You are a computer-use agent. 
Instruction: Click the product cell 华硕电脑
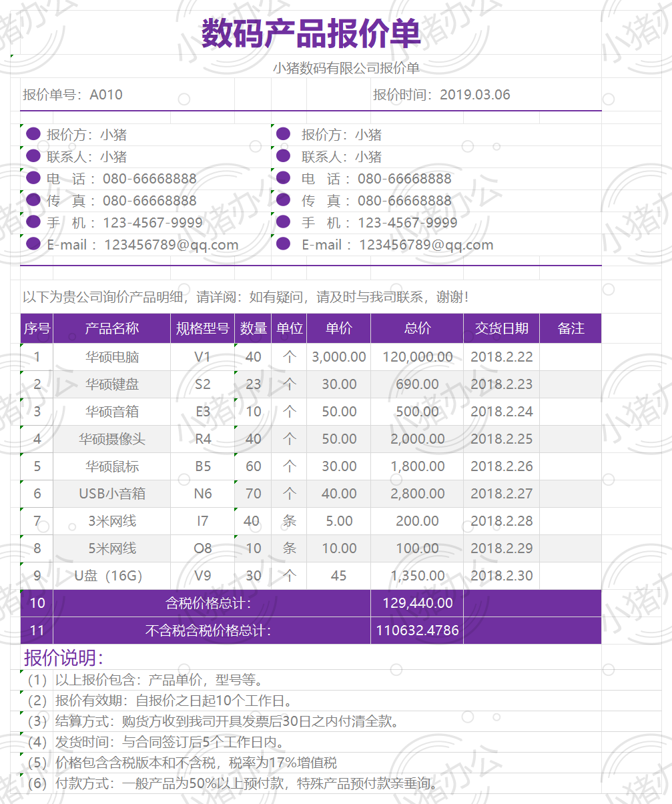(x=112, y=357)
